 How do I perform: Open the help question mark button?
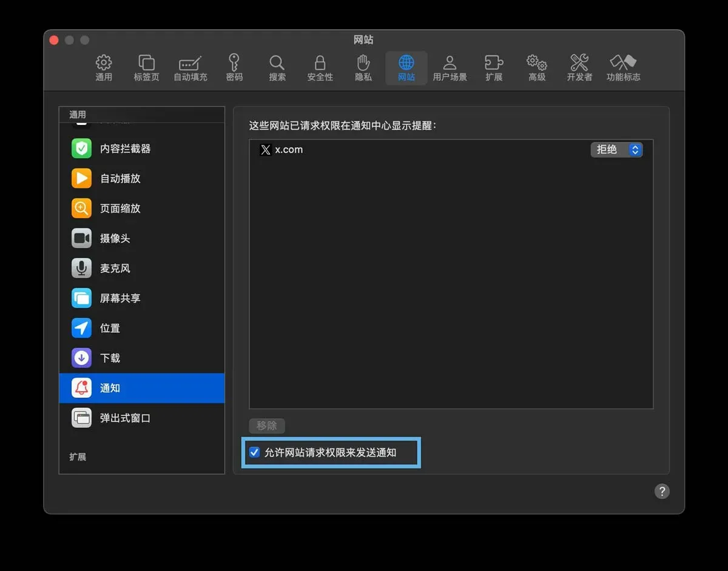tap(662, 491)
